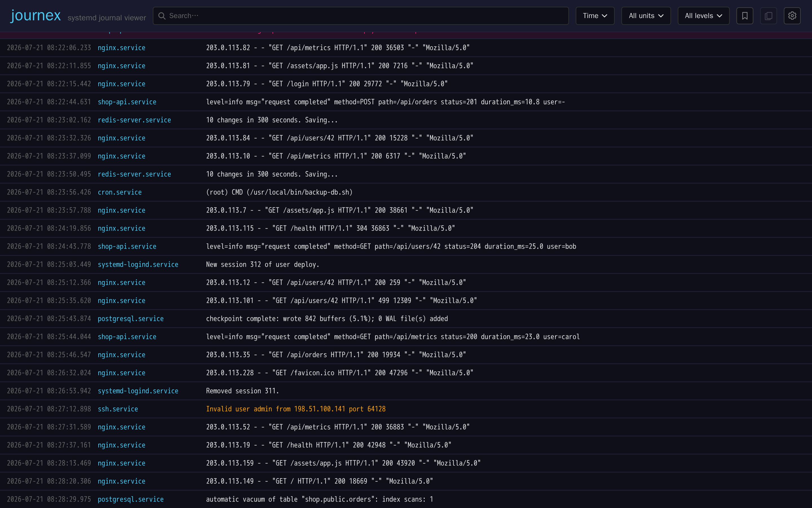Click redis-server.service at 08:23:02.162
Viewport: 812px width, 508px height.
pos(134,120)
